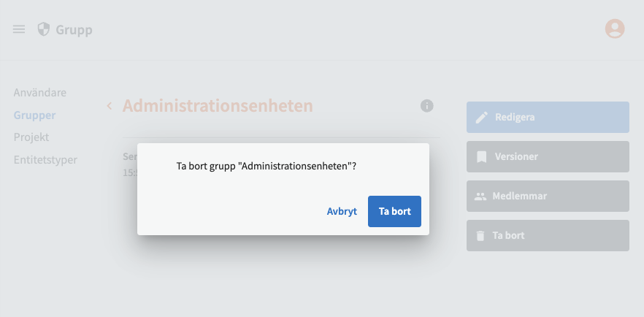Click the people icon on Medlemmar

pyautogui.click(x=480, y=196)
